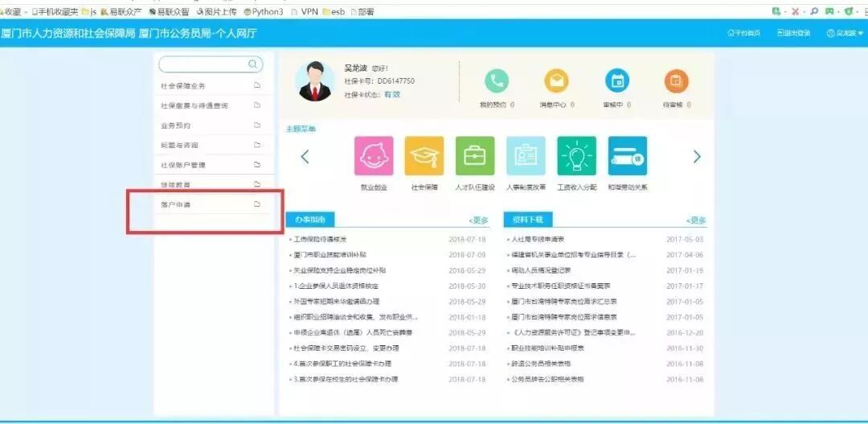Click folder icon beside 业务预约
Viewport: 868px width, 424px height.
click(x=257, y=126)
